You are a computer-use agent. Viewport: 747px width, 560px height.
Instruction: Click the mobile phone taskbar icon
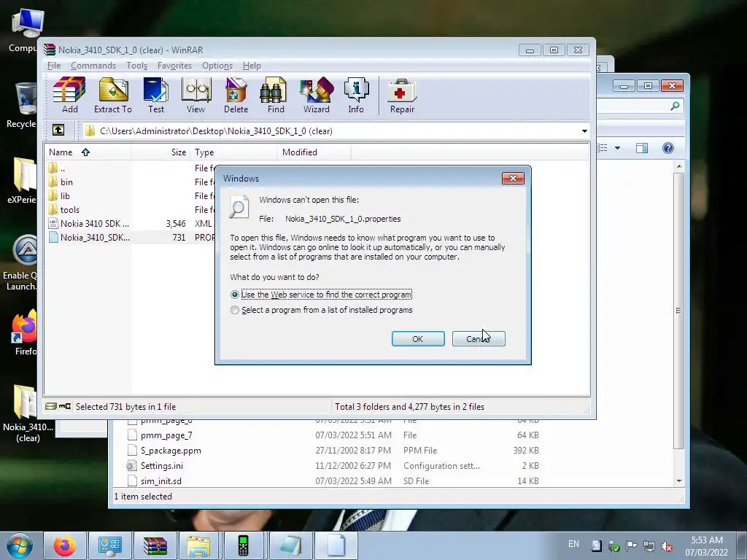click(x=243, y=545)
